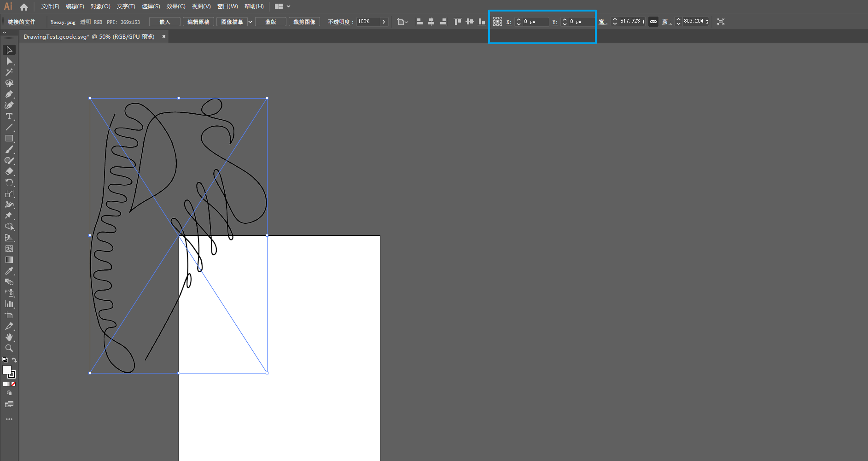The height and width of the screenshot is (461, 868).
Task: Switch to DrawingTest.gcode.svg document tab
Action: pos(89,37)
